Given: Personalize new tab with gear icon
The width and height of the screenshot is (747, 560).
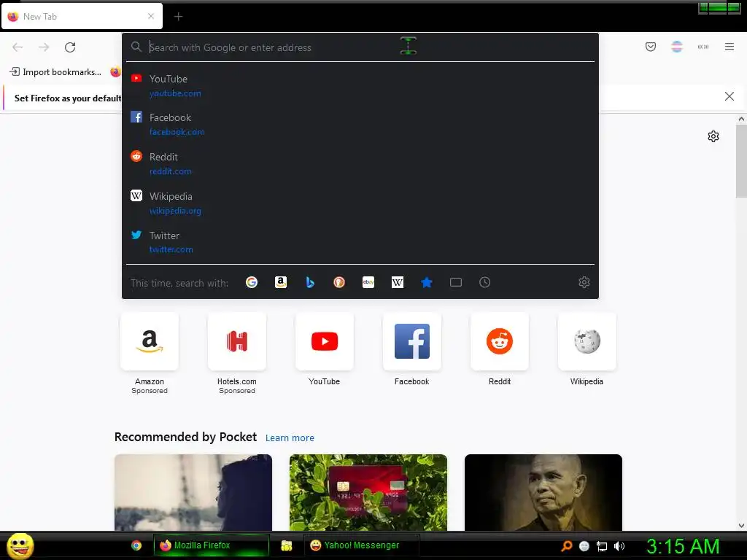Looking at the screenshot, I should point(713,136).
